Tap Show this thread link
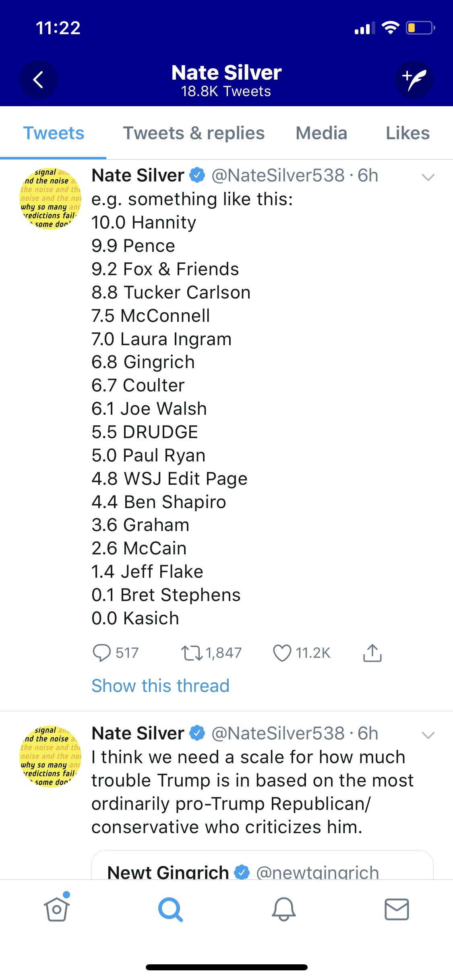 [x=160, y=686]
